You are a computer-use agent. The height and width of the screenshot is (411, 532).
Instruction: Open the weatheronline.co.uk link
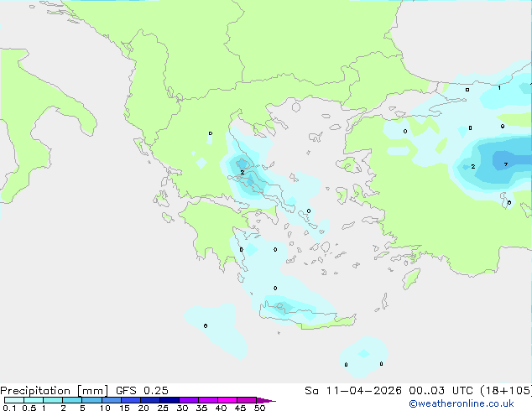point(462,403)
